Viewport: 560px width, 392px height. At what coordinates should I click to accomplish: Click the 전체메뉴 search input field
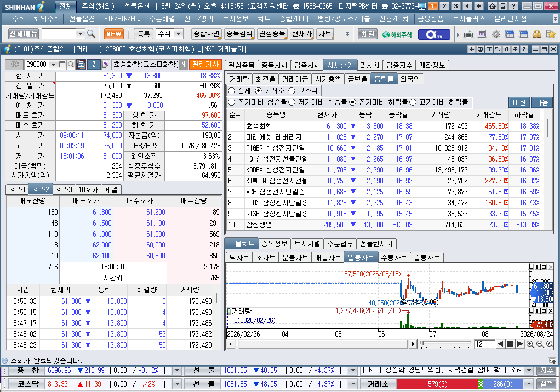(x=59, y=34)
